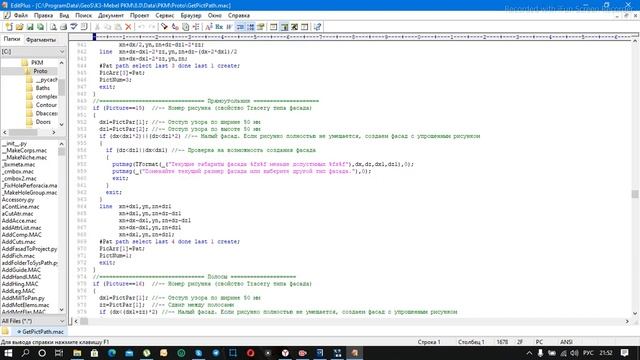Click the red Delete X icon
640x360 pixels.
128,27
